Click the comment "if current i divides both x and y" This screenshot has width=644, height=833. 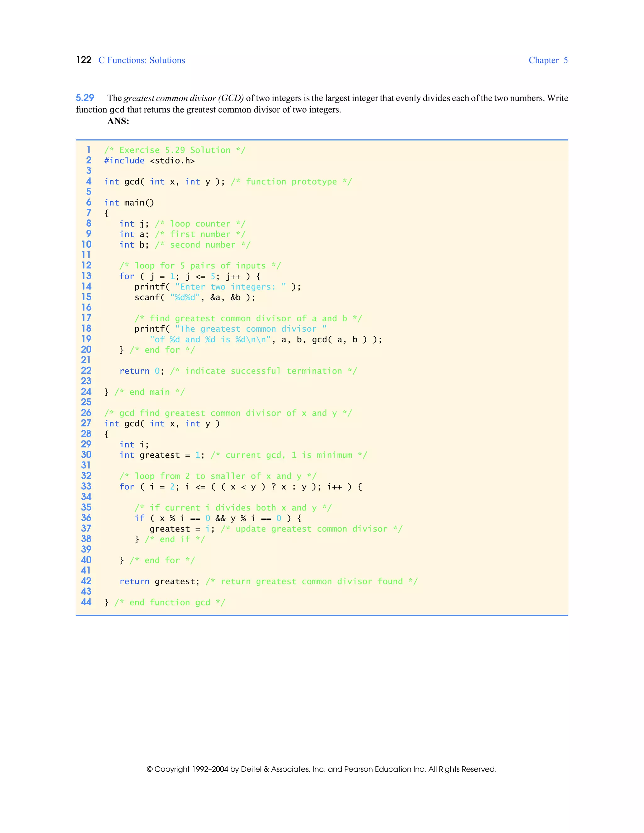(x=233, y=508)
